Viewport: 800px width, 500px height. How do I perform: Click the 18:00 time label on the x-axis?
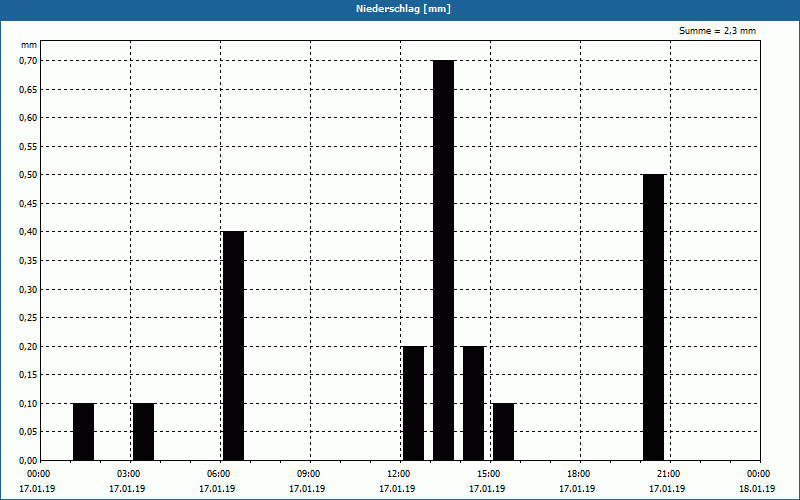pos(579,474)
